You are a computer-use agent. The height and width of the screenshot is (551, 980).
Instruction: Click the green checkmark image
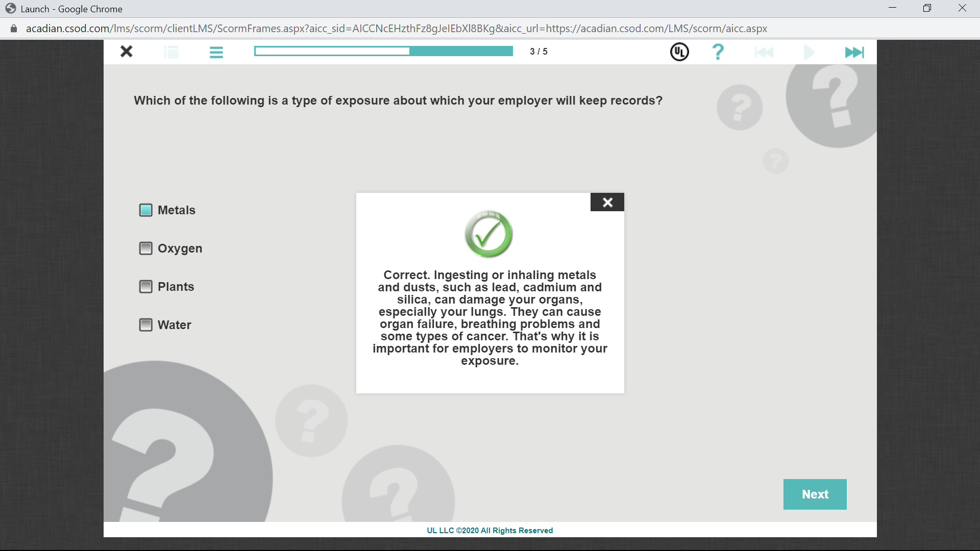coord(488,234)
